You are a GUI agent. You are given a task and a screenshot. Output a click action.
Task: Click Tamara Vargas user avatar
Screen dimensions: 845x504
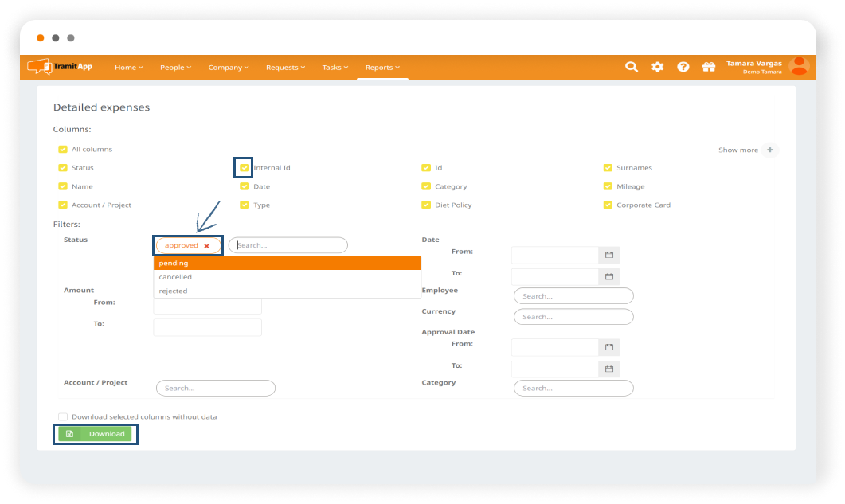pyautogui.click(x=798, y=67)
